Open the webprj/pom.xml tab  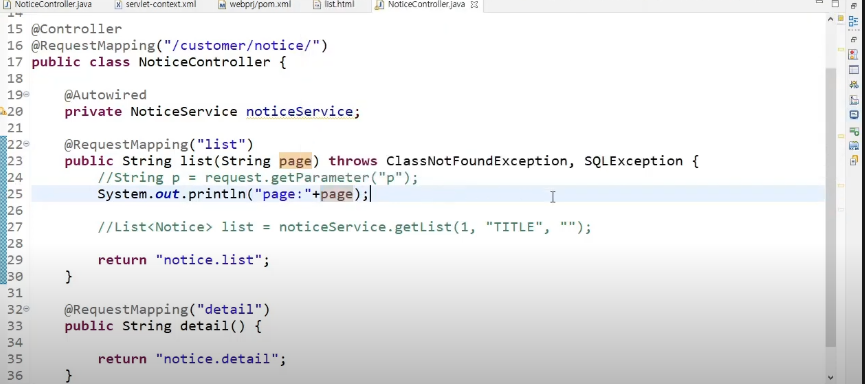click(x=255, y=4)
